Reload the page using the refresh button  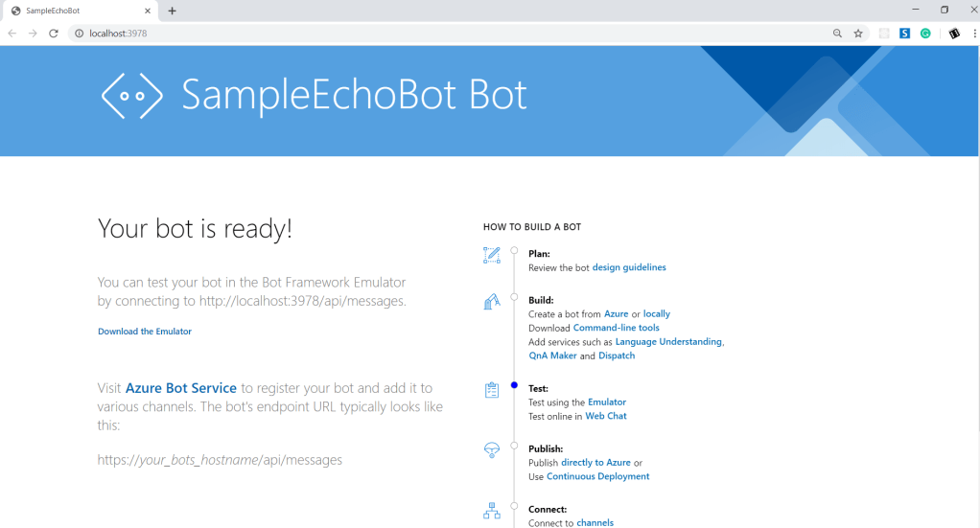(x=54, y=34)
